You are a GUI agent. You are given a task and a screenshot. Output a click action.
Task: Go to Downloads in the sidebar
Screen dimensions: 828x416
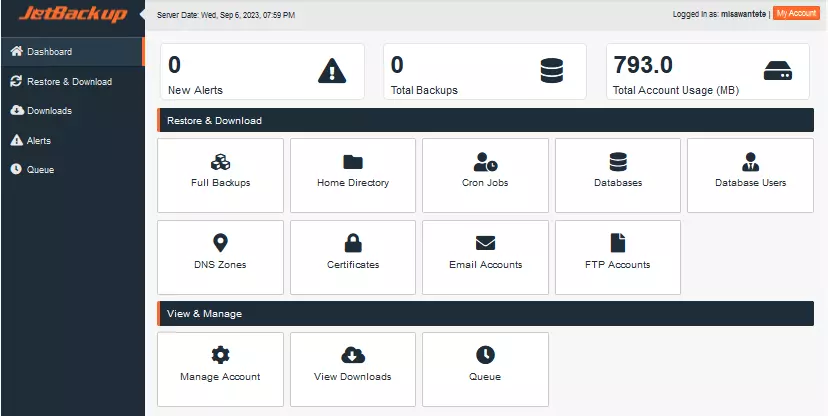[x=49, y=110]
